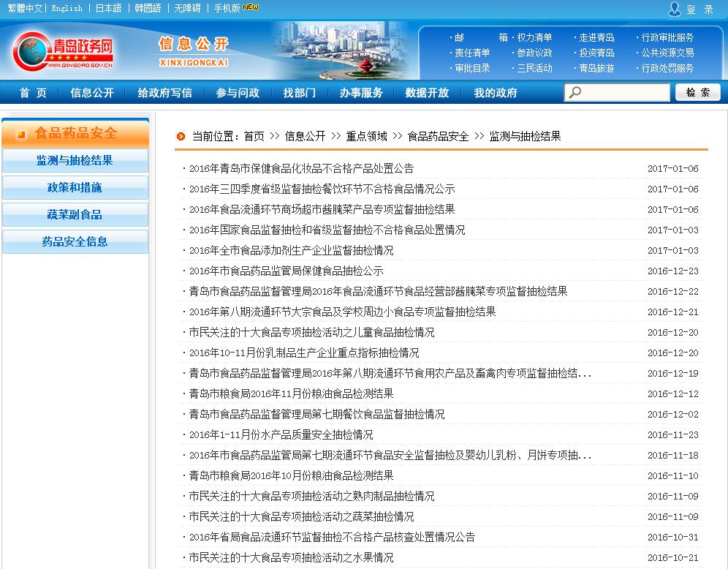This screenshot has width=728, height=569.
Task: Open the 公共资源交易 quick link
Action: tap(667, 53)
